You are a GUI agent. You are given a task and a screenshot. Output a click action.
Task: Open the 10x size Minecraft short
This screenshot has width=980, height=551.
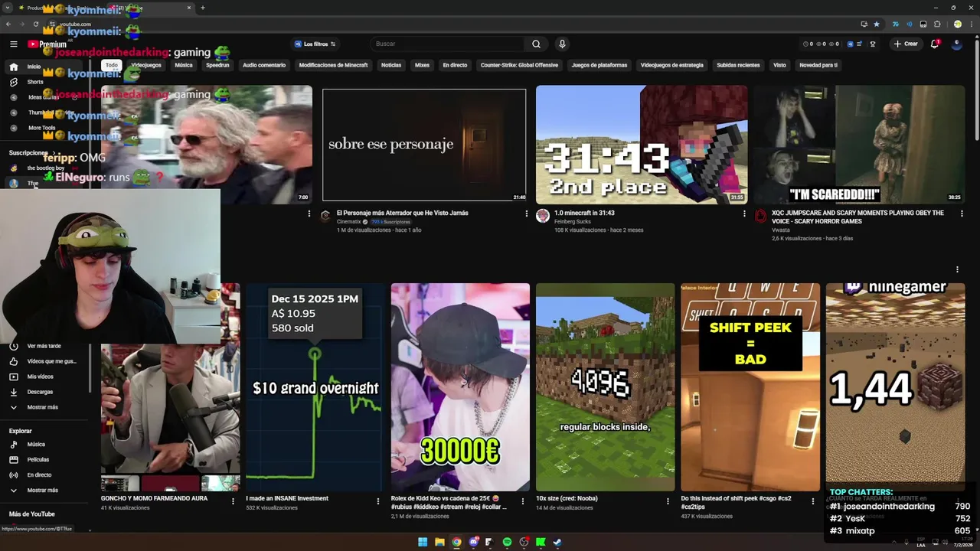(x=605, y=387)
